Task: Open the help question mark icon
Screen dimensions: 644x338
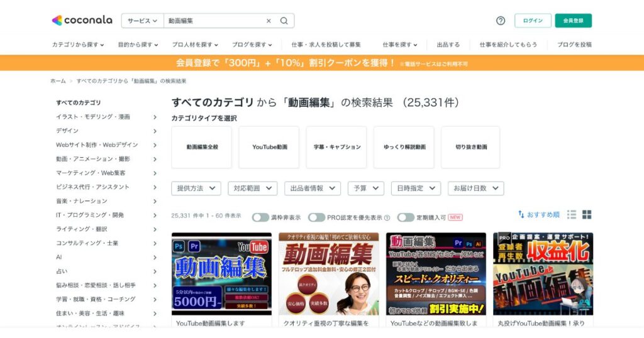Action: 500,21
